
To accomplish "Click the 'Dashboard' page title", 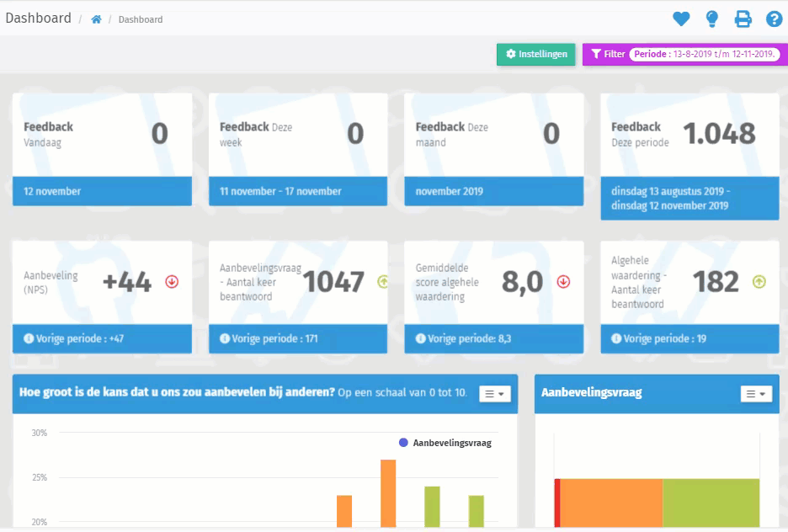I will pyautogui.click(x=38, y=18).
